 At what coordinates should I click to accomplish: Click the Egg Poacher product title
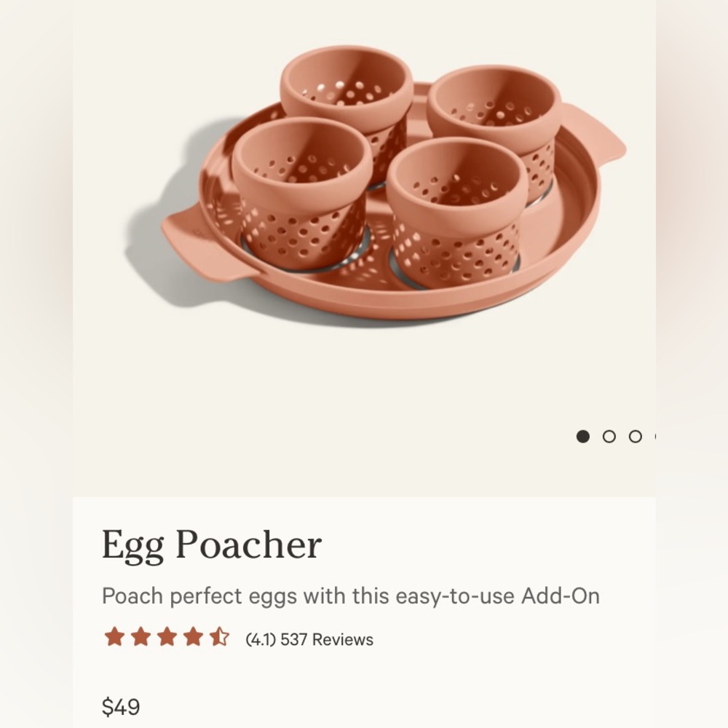point(213,545)
